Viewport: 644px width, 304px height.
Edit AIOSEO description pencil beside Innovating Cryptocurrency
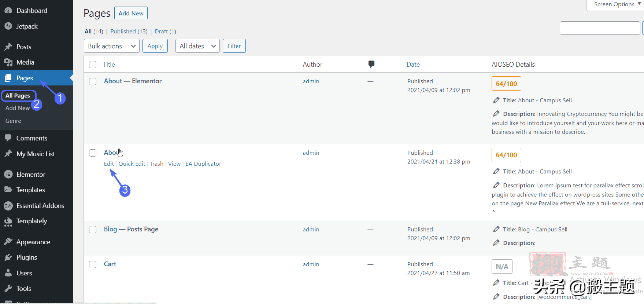496,114
